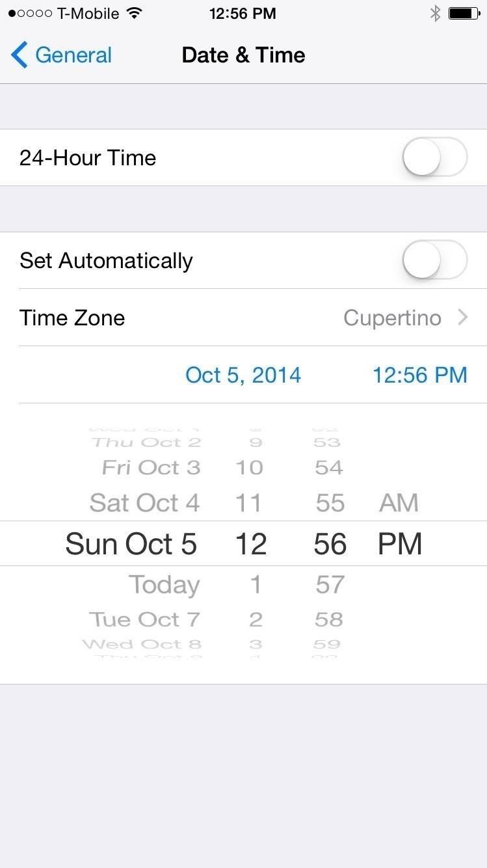The height and width of the screenshot is (868, 487).
Task: Tap the battery indicator icon
Action: (464, 14)
